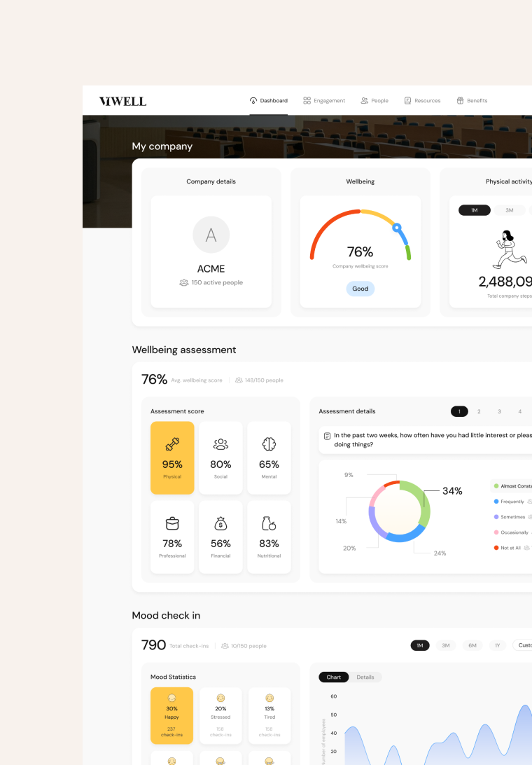Click the bottle and apple Nutritional icon
Viewport: 532px width, 765px height.
click(269, 523)
